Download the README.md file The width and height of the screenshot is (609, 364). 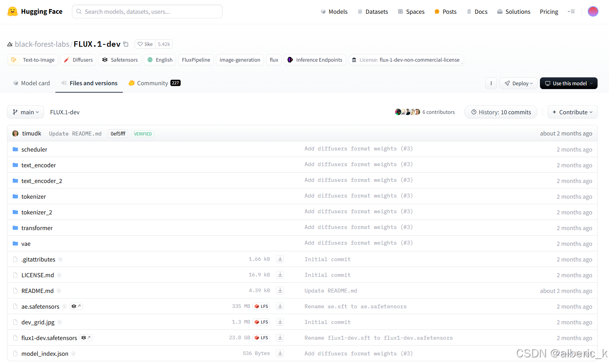[280, 291]
